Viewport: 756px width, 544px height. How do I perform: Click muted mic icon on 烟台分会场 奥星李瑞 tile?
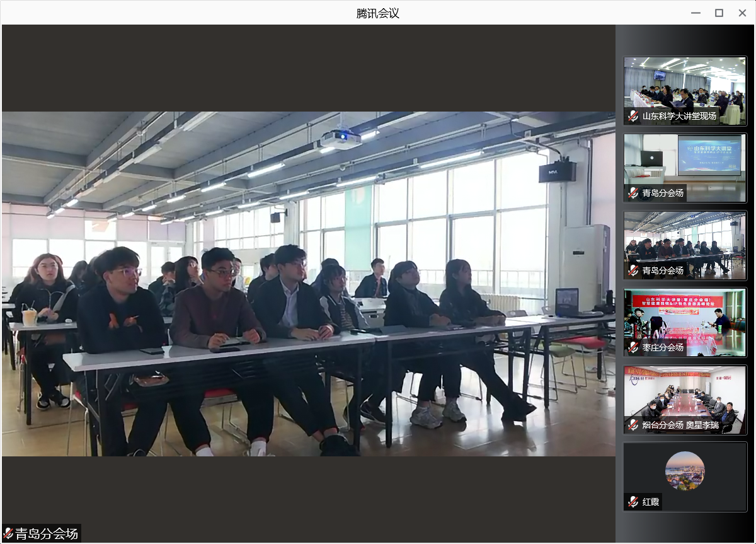pyautogui.click(x=633, y=425)
